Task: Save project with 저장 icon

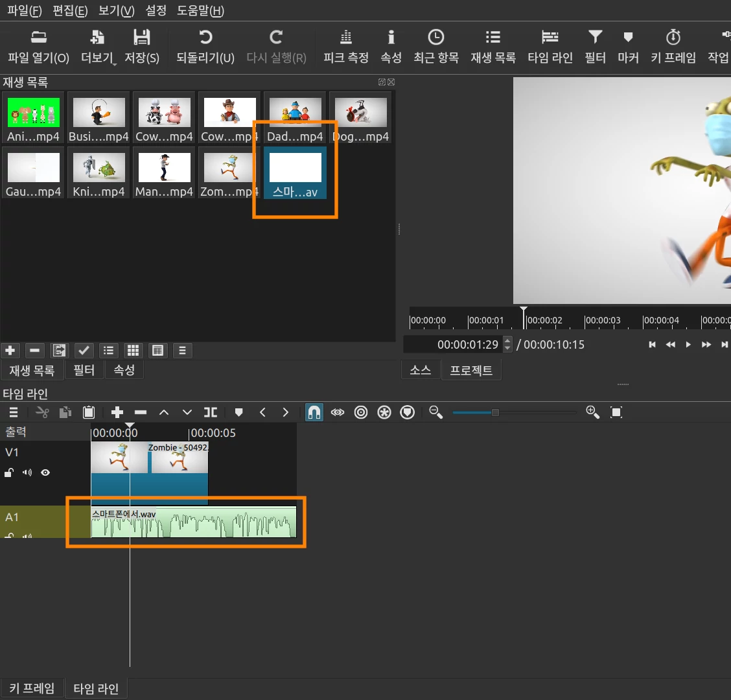Action: 142,47
